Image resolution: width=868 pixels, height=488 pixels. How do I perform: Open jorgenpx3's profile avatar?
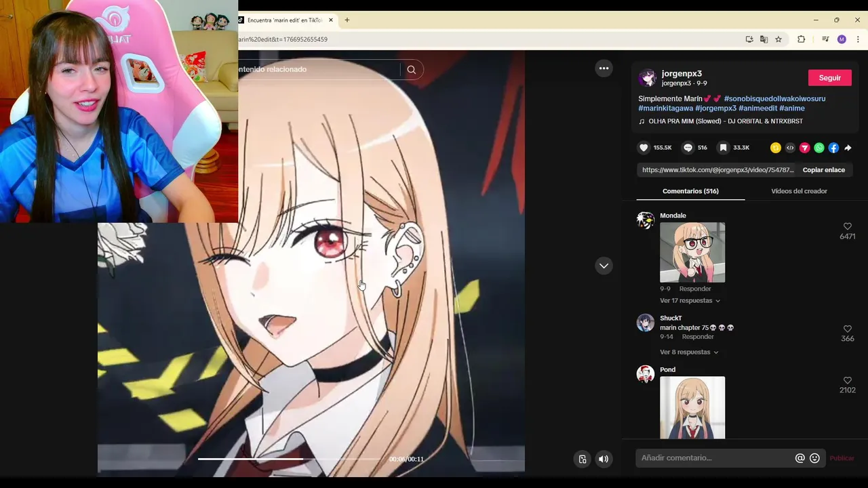click(x=648, y=78)
